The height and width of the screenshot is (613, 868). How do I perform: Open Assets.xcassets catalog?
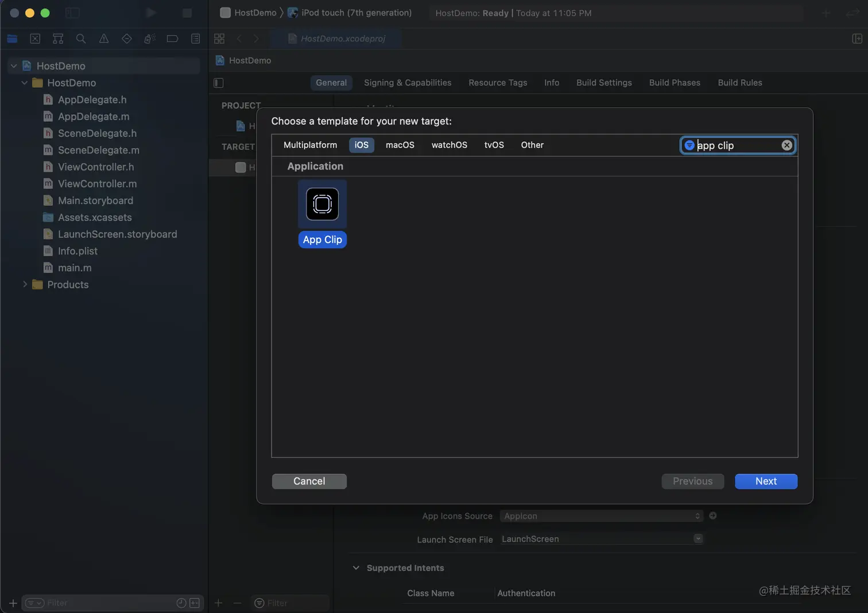[x=95, y=217]
